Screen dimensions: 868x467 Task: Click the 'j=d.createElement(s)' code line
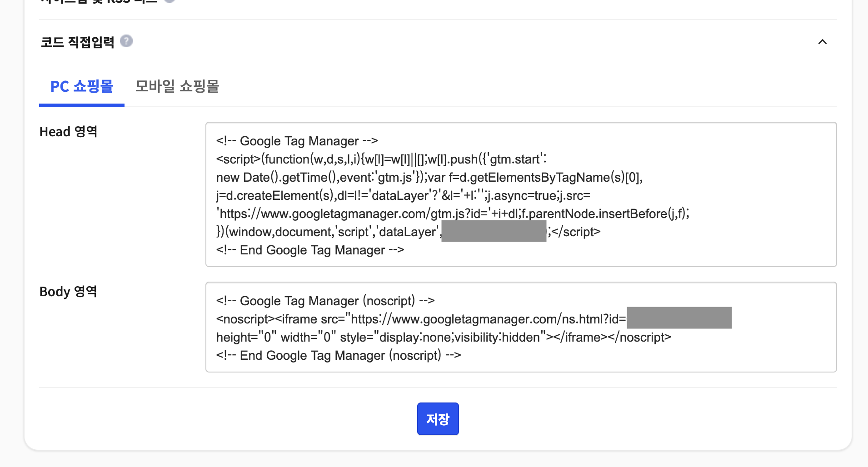(403, 196)
